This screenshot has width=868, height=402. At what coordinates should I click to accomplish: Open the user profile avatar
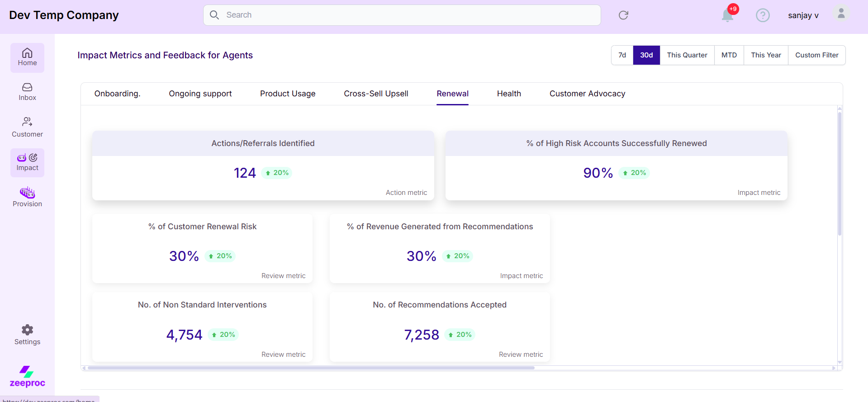click(841, 14)
